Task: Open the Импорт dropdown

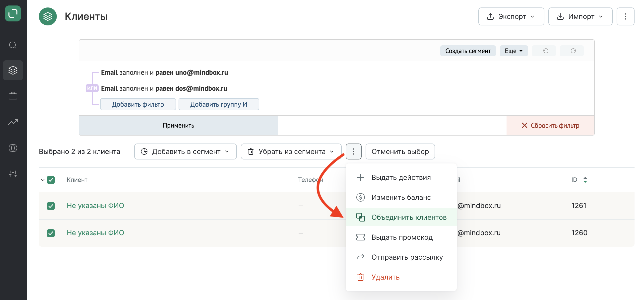Action: click(580, 16)
